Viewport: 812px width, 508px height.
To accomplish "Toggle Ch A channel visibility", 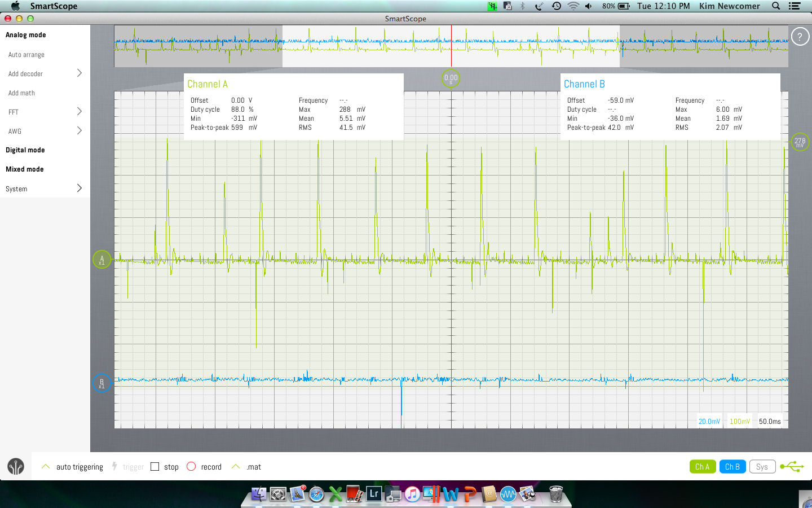I will (x=702, y=467).
